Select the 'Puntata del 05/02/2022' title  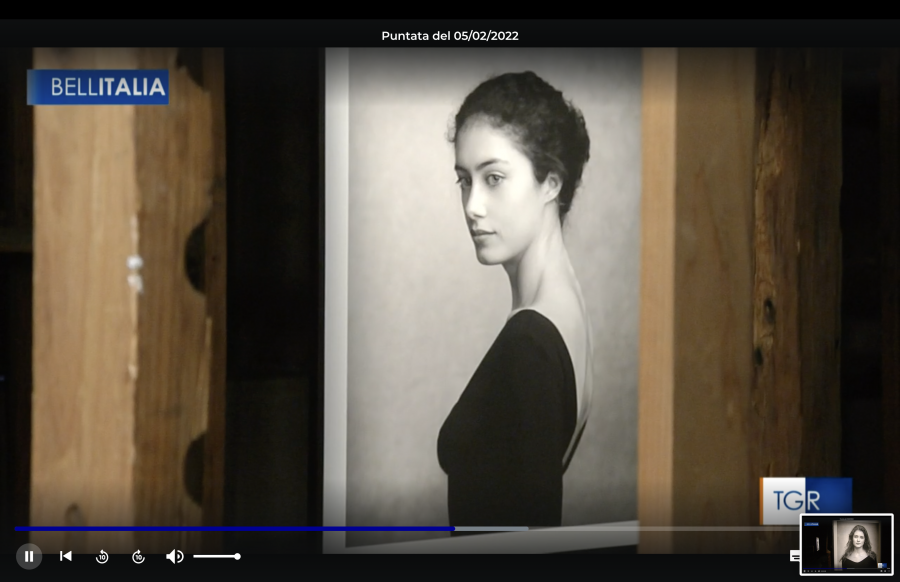[450, 36]
